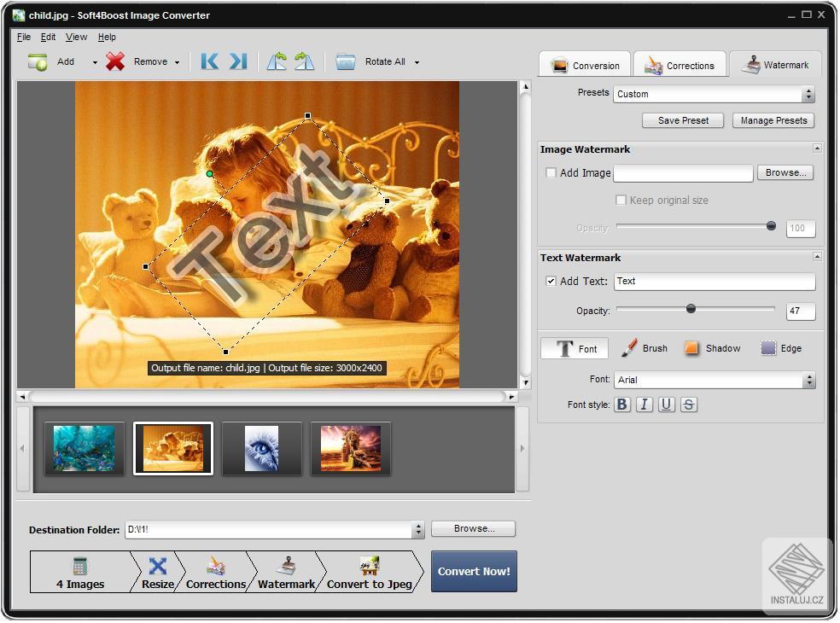Click the Shadow watermark option
Viewport: 840px width, 623px height.
tap(712, 348)
